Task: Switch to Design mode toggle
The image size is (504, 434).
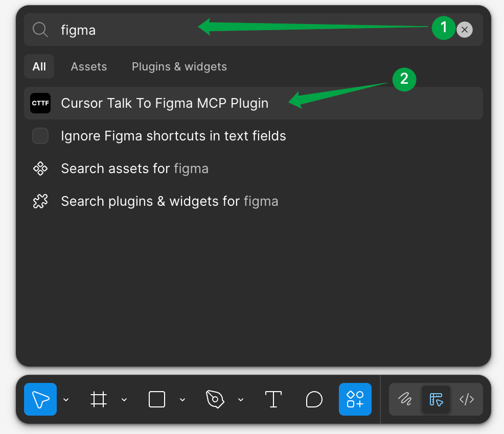Action: [436, 399]
